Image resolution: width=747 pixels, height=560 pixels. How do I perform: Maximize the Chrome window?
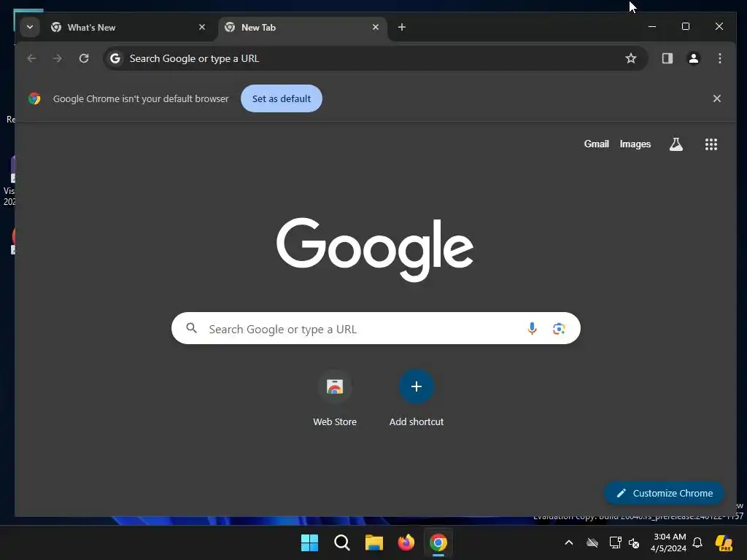click(686, 27)
